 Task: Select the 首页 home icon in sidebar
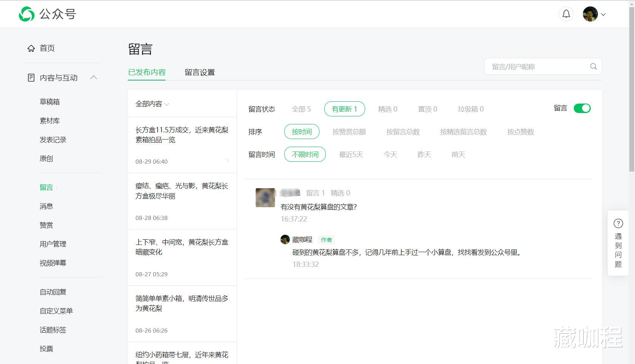(32, 48)
